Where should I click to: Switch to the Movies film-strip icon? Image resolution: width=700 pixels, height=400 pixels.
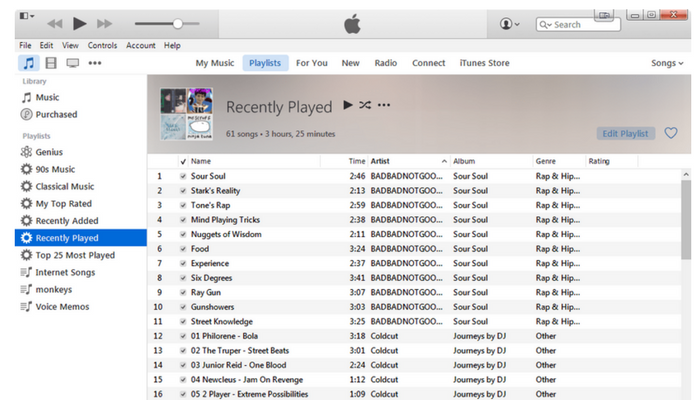(x=51, y=63)
